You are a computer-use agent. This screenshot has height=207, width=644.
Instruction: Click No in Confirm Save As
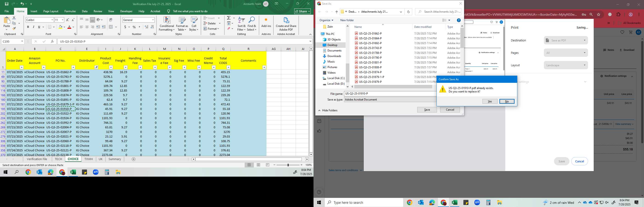tap(507, 101)
